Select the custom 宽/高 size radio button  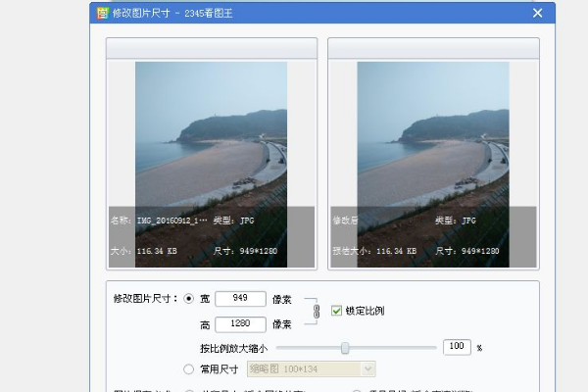coord(189,298)
